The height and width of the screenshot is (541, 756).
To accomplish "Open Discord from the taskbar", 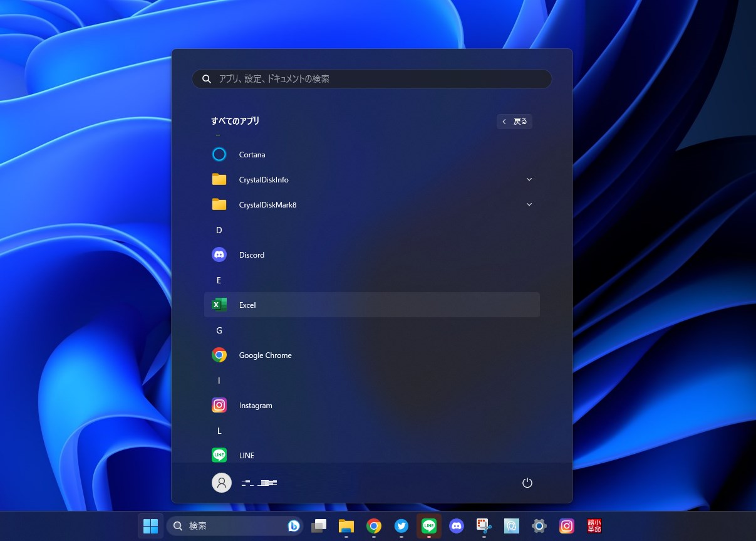I will [x=457, y=526].
